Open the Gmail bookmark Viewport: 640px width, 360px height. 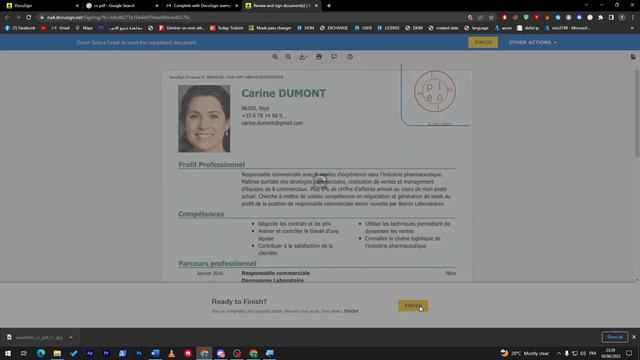60,28
